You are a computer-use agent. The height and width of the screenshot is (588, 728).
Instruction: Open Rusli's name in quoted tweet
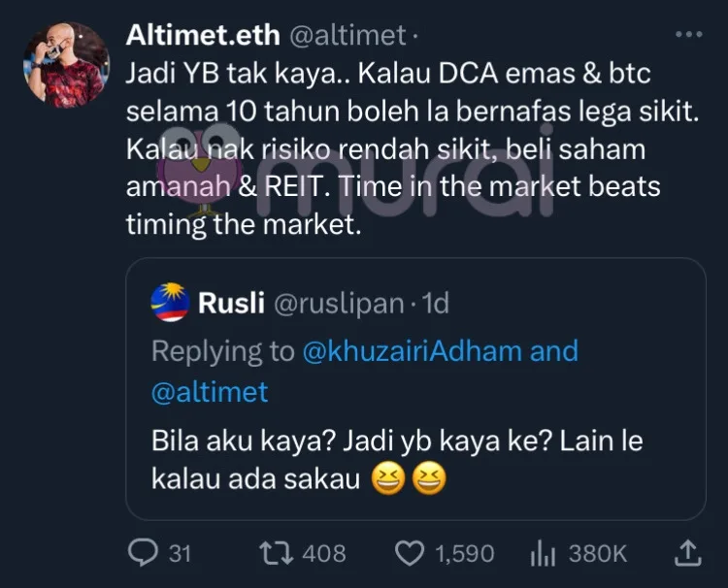click(231, 304)
